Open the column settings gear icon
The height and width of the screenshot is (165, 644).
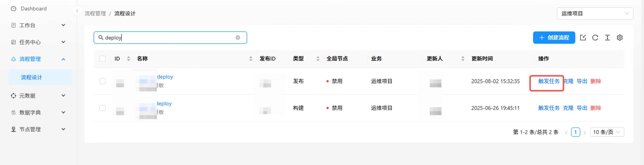(x=619, y=38)
